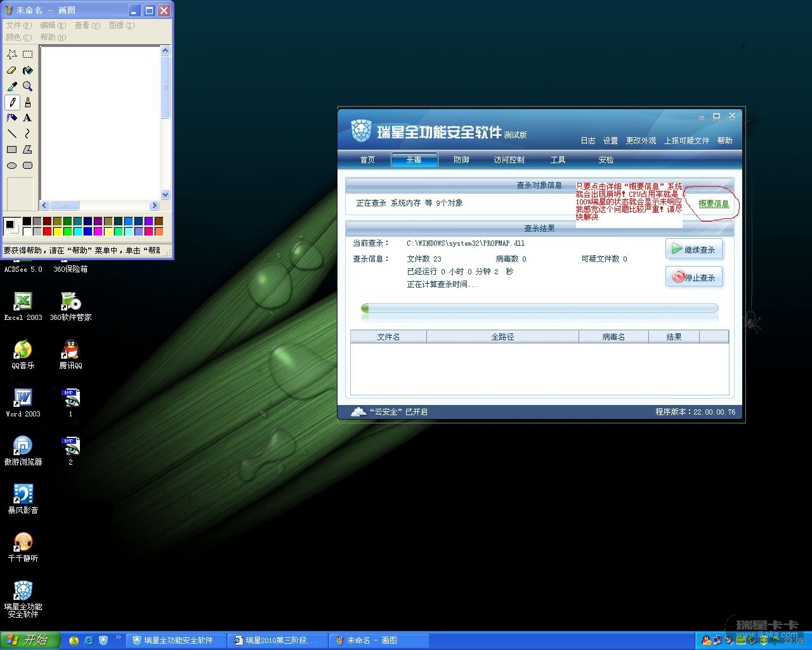Select the Free-Form Select tool in Paint
Viewport: 812px width, 650px height.
click(12, 55)
